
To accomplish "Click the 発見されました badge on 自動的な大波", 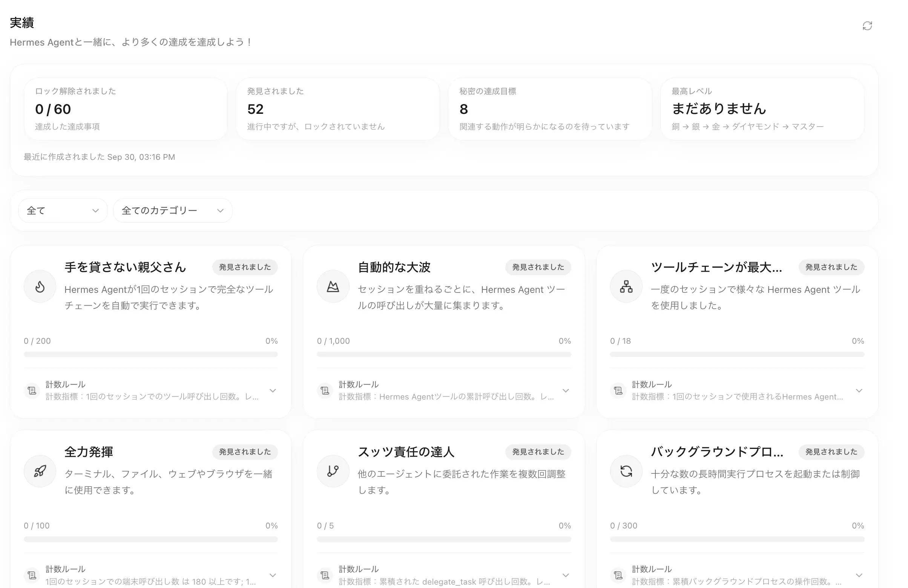I will pos(538,267).
